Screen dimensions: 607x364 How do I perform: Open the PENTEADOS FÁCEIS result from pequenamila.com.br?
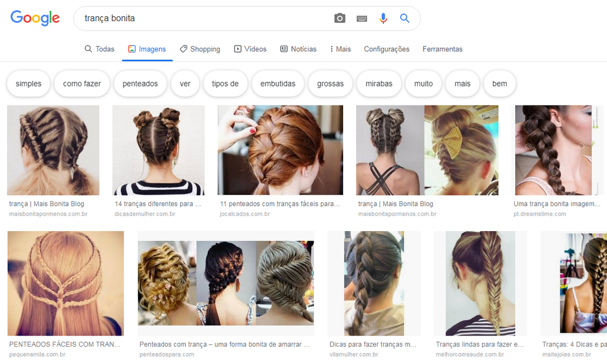point(65,283)
